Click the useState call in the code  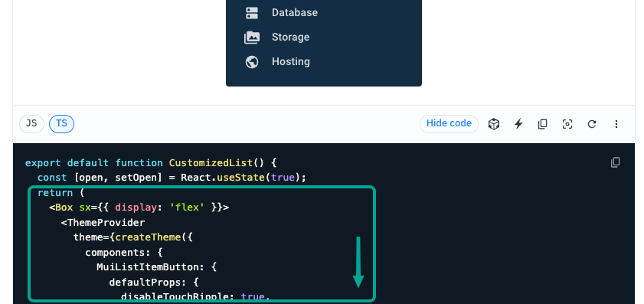point(240,178)
